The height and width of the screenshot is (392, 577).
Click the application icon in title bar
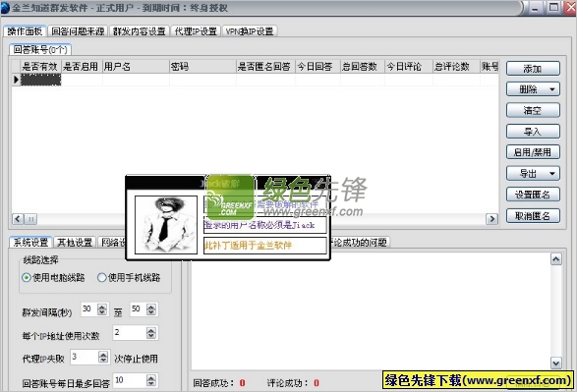pos(5,8)
